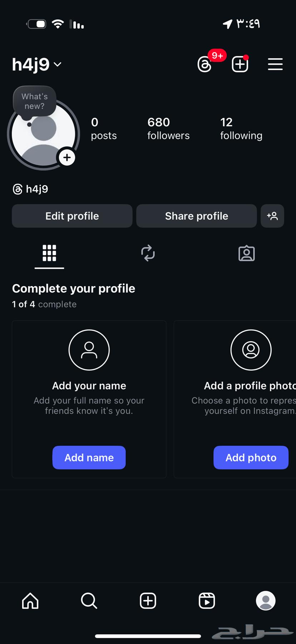The height and width of the screenshot is (644, 296).
Task: Open Search from the bottom navigation
Action: point(89,601)
